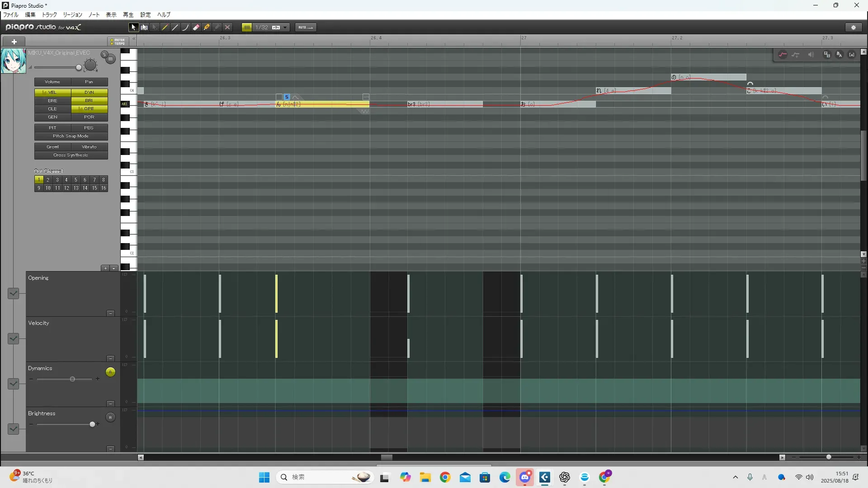
Task: Select the Curve drawing tool
Action: click(x=185, y=28)
